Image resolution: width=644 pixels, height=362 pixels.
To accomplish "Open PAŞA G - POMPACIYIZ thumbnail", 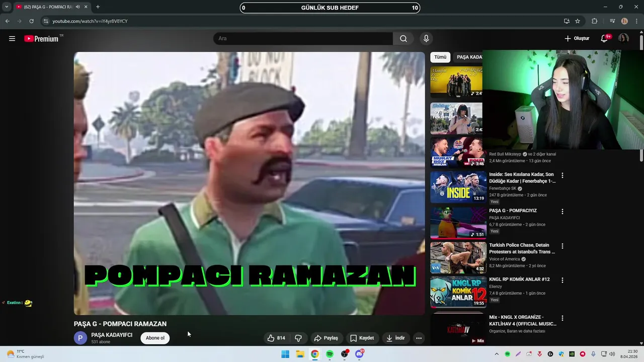I will [458, 223].
